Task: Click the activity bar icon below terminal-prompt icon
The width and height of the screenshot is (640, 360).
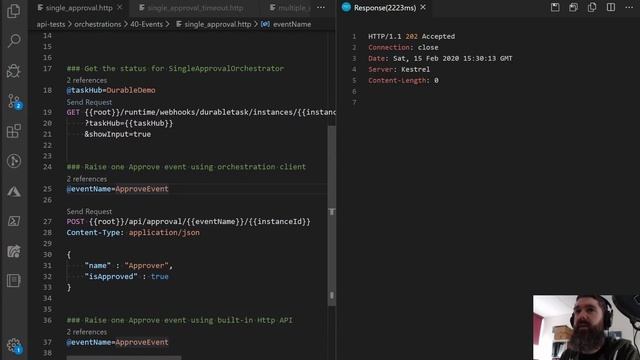Action: [13, 251]
